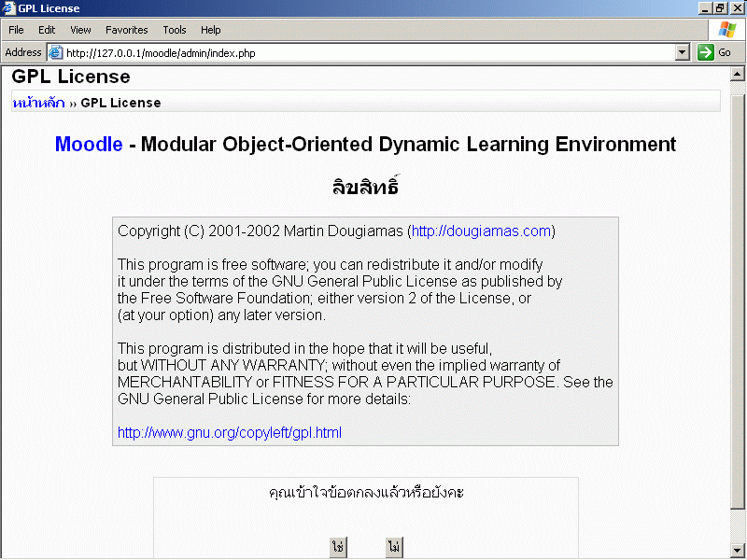Expand the address bar dropdown

(x=683, y=53)
